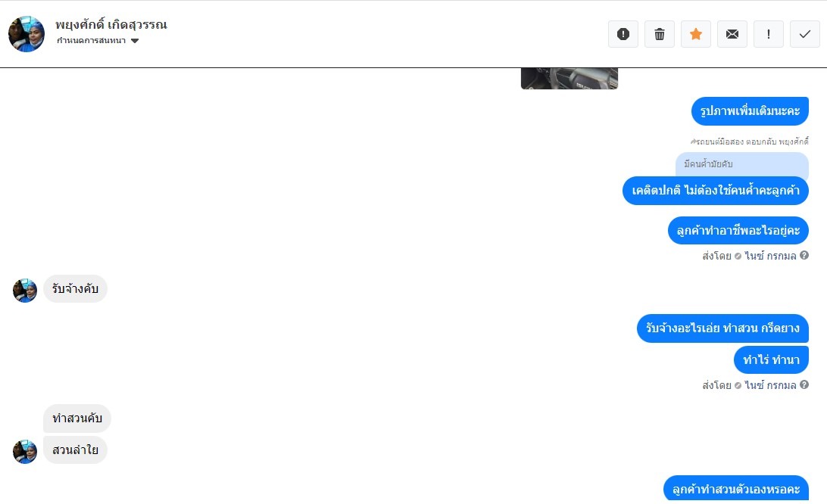Mark conversation done with checkmark icon
This screenshot has height=504, width=827.
(805, 34)
